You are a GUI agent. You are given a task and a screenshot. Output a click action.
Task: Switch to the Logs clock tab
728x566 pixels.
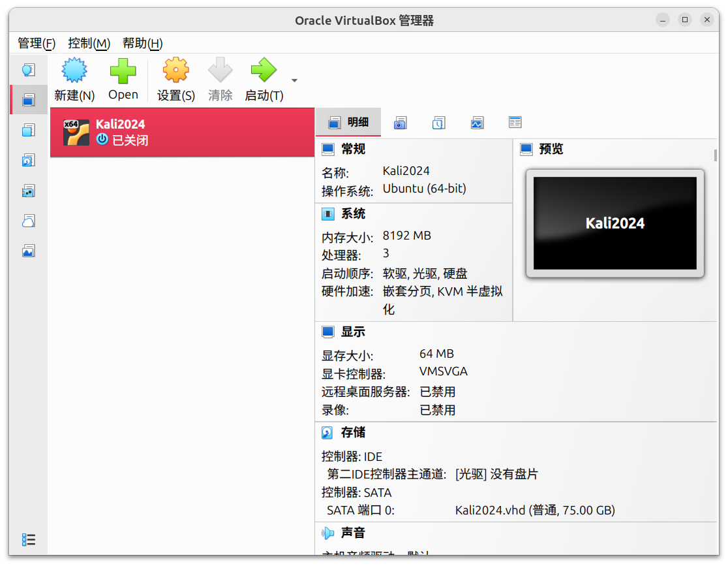click(x=439, y=123)
